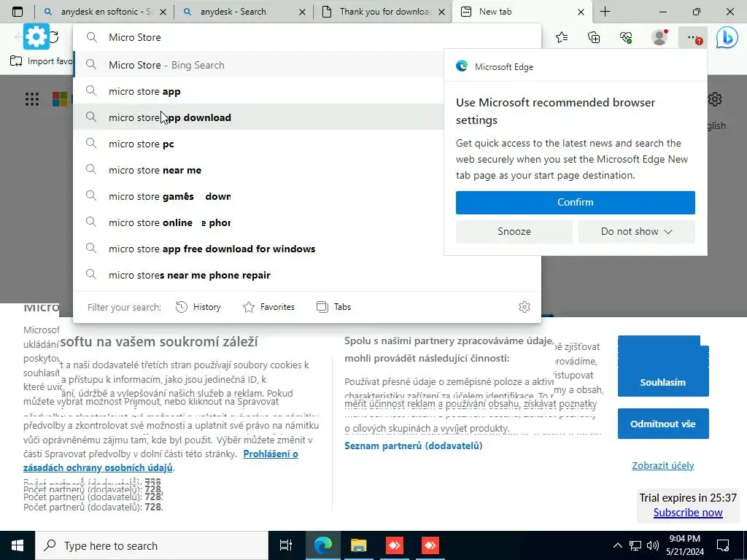Open the Bing Copilot sidebar icon
This screenshot has width=747, height=560.
click(727, 38)
